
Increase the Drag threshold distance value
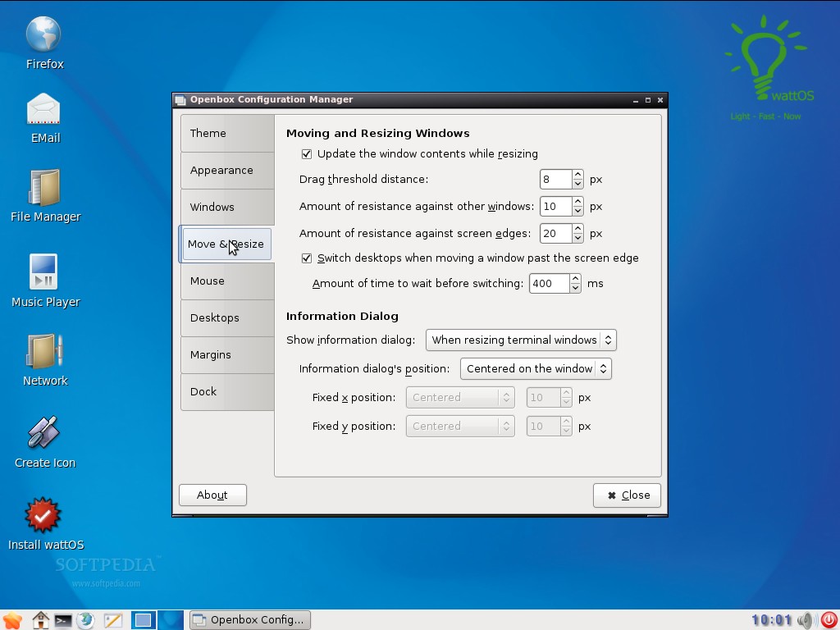tap(577, 175)
